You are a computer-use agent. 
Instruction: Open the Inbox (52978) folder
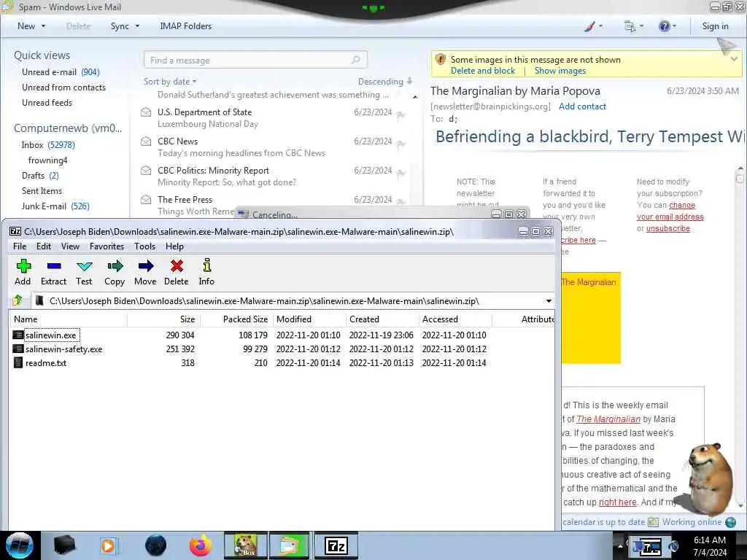point(48,145)
